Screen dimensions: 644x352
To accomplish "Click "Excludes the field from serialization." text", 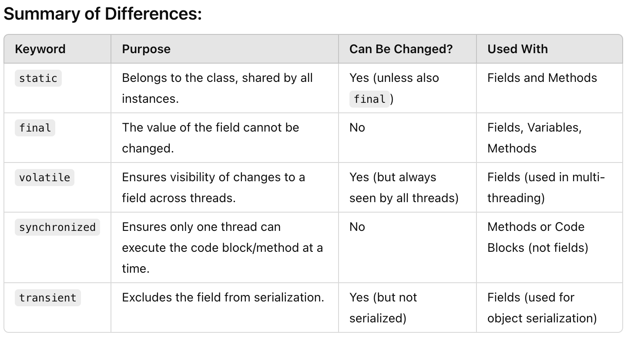I will point(223,298).
